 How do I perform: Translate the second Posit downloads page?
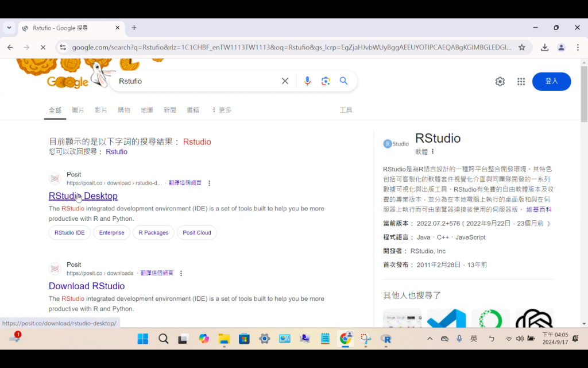tap(157, 273)
